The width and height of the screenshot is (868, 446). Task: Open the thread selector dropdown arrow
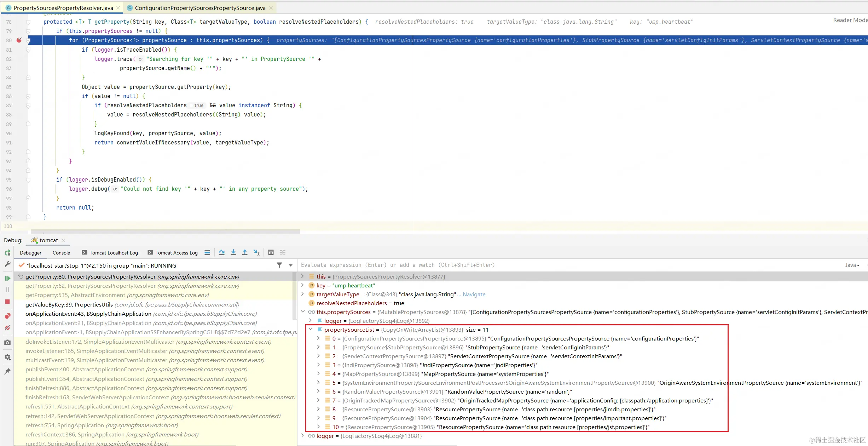291,265
